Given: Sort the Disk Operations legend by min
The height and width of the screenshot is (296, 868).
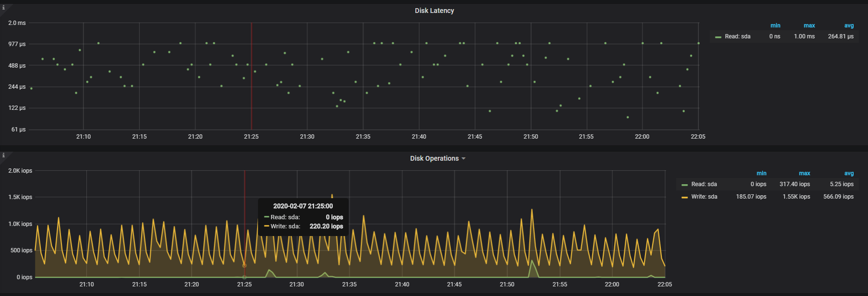Looking at the screenshot, I should point(761,173).
